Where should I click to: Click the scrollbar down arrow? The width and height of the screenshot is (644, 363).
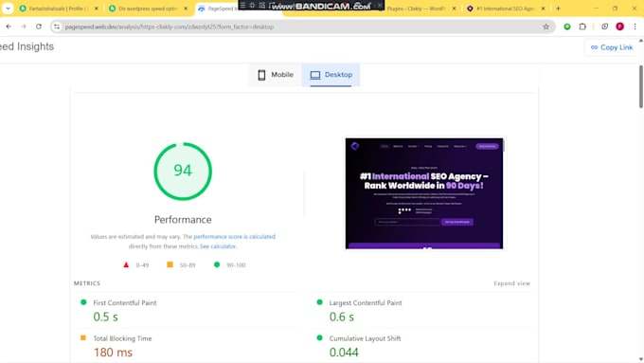641,360
